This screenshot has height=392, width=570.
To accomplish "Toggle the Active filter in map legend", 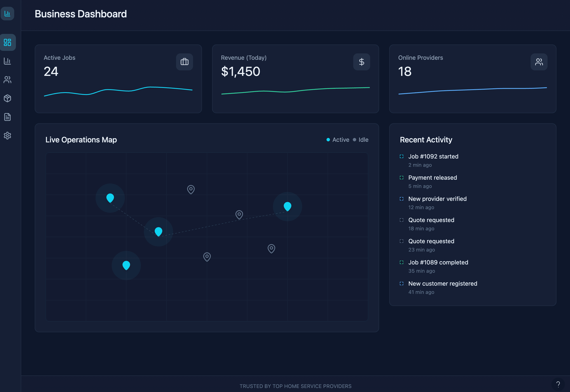I will click(338, 139).
